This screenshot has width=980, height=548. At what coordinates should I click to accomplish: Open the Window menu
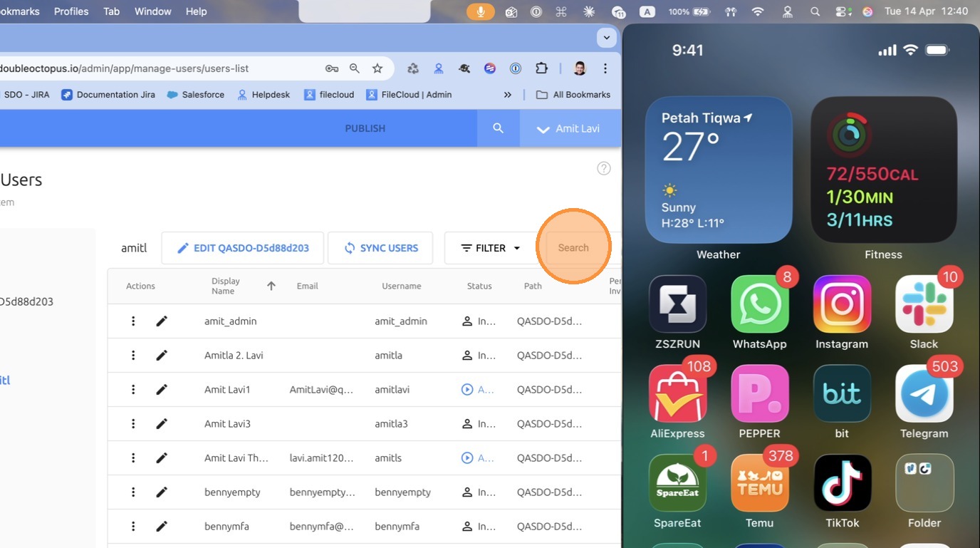pos(153,11)
